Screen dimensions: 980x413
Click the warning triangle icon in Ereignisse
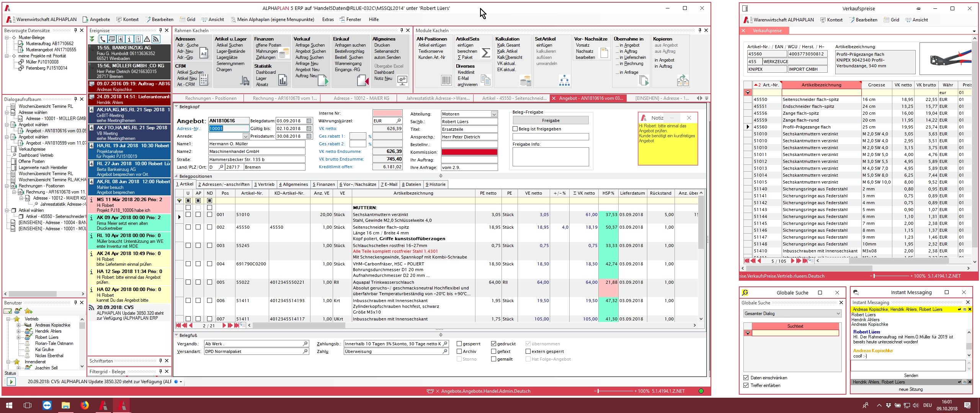[147, 39]
